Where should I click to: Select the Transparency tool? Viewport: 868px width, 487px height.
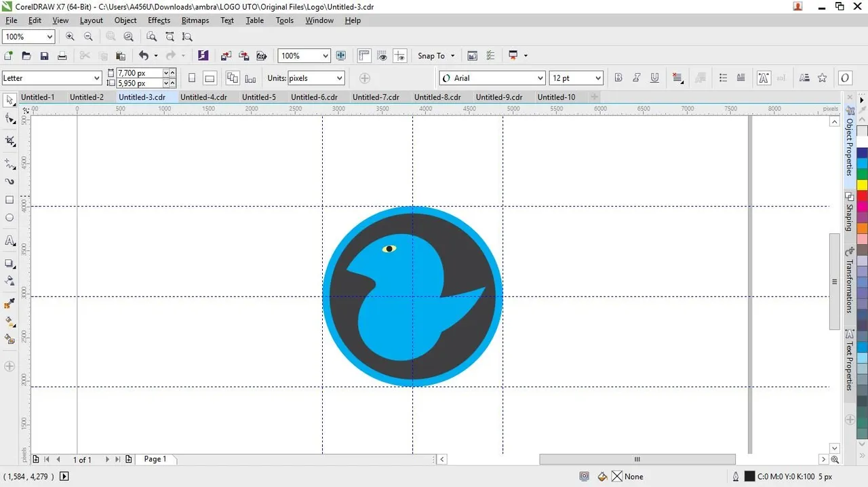(9, 280)
